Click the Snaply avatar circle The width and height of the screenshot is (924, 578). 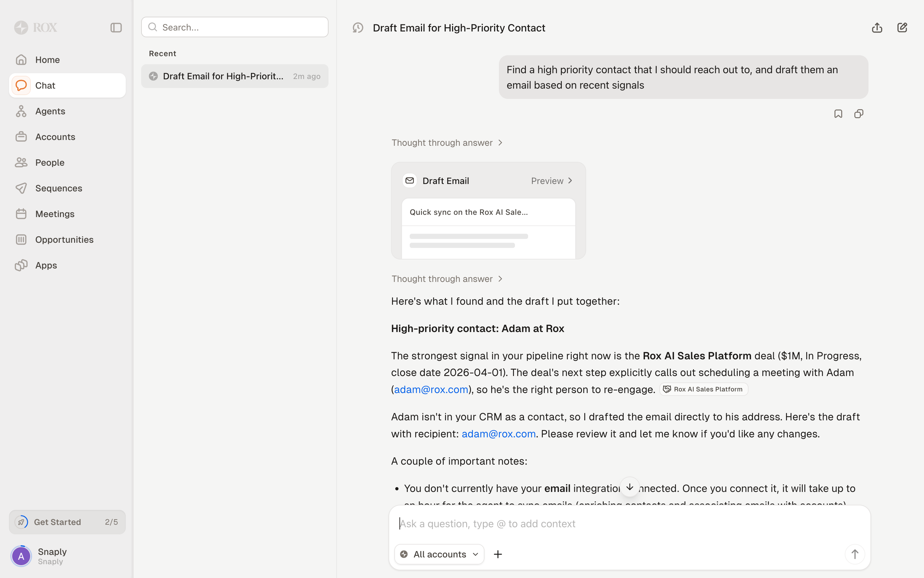[21, 556]
